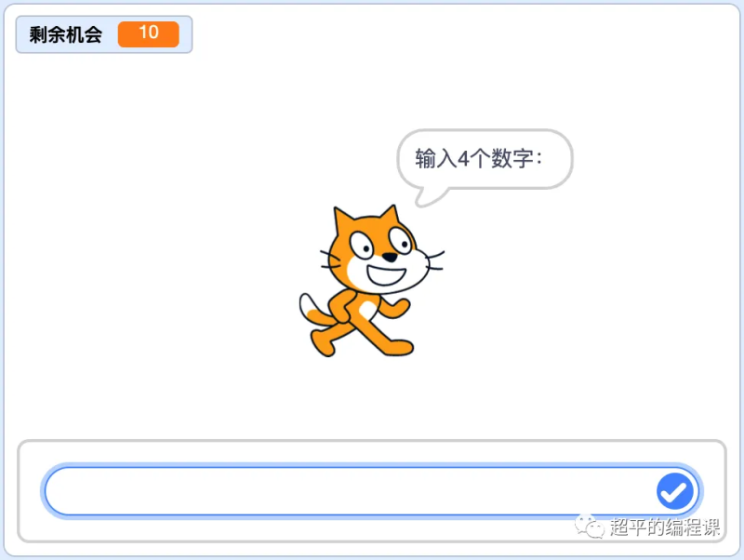Click the speech bubble to expand the prompt

pos(484,158)
